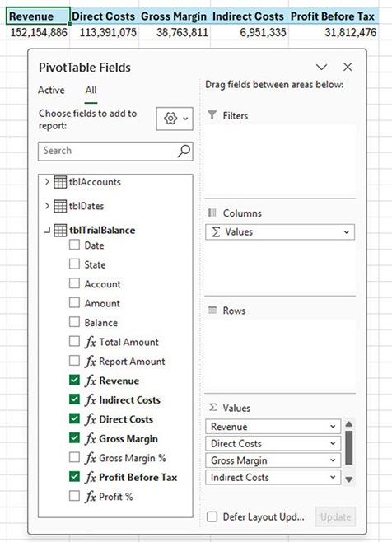Uncheck the Revenue measure checkbox
Image resolution: width=392 pixels, height=542 pixels.
tap(74, 381)
